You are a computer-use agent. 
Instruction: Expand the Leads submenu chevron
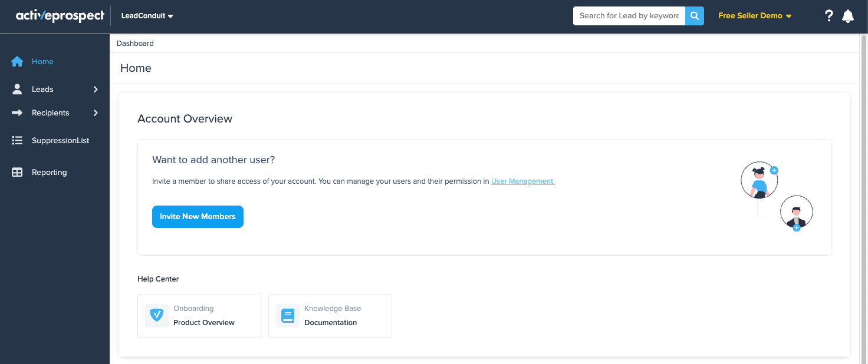tap(96, 90)
